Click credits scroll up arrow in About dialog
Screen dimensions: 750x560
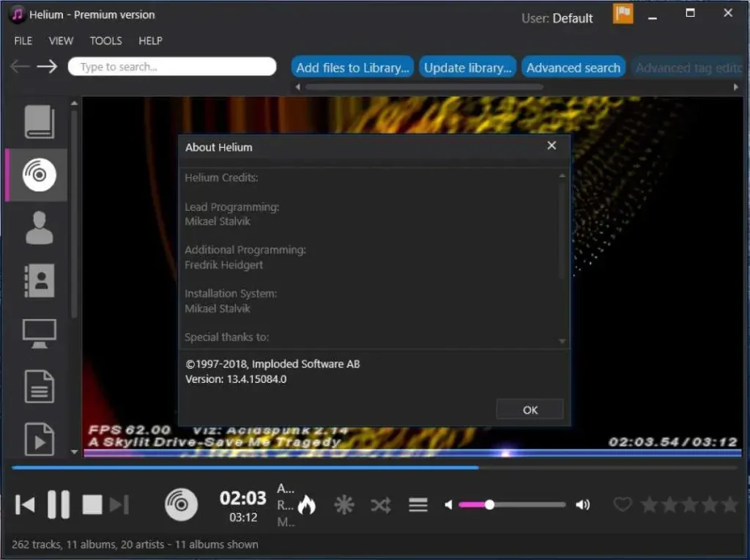click(x=562, y=176)
